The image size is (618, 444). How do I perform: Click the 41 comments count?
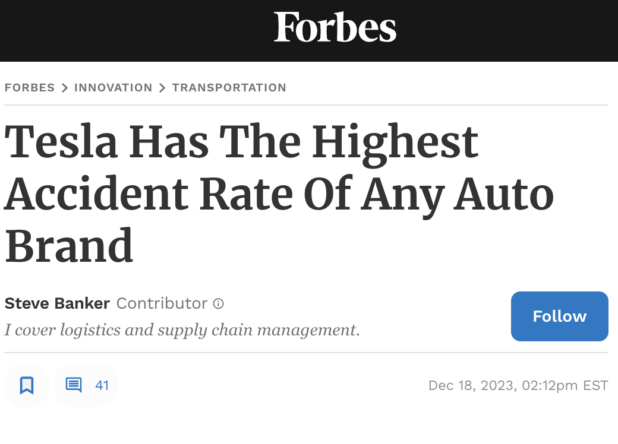click(102, 385)
